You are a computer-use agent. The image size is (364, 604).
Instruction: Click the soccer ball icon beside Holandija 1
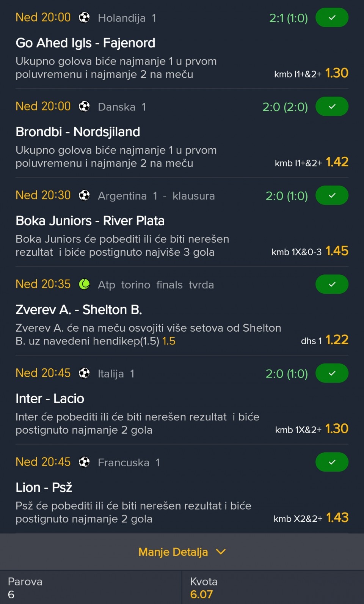(x=84, y=17)
